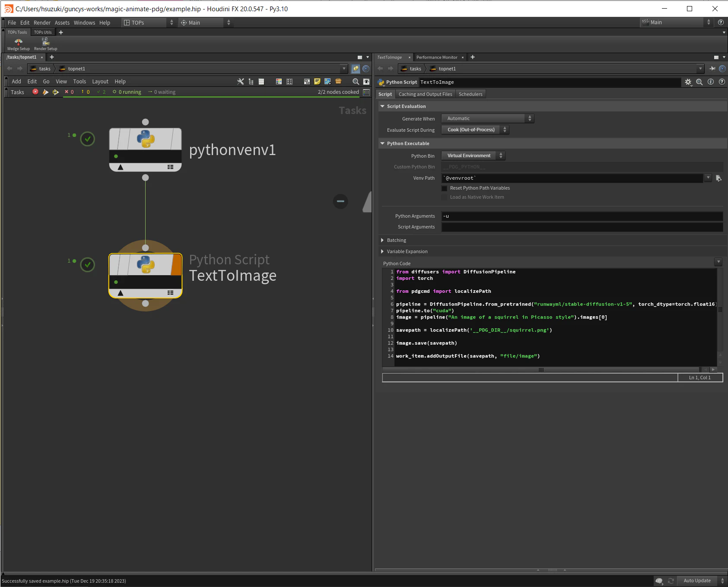
Task: Click the sticky note icon in network toolbar
Action: point(317,82)
